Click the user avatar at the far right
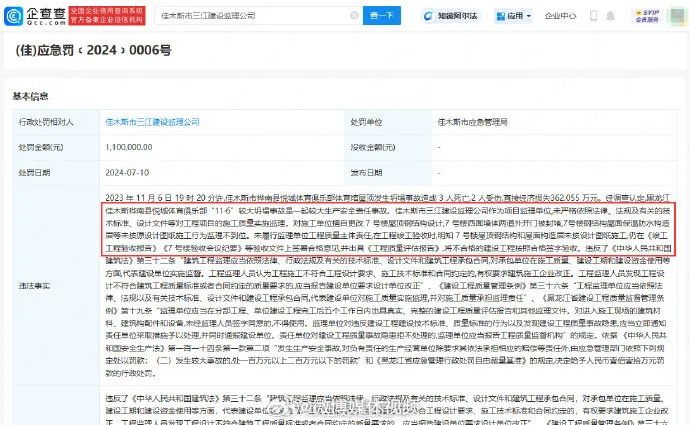This screenshot has width=690, height=425. [x=672, y=16]
